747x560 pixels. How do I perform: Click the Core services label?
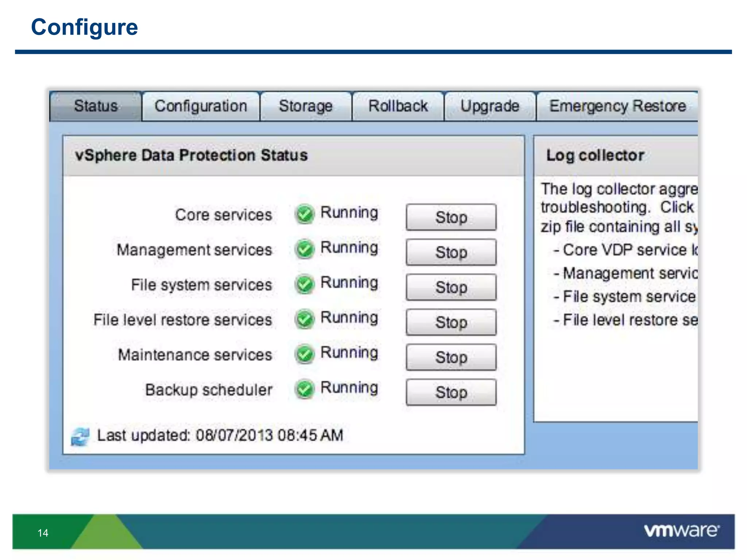224,215
